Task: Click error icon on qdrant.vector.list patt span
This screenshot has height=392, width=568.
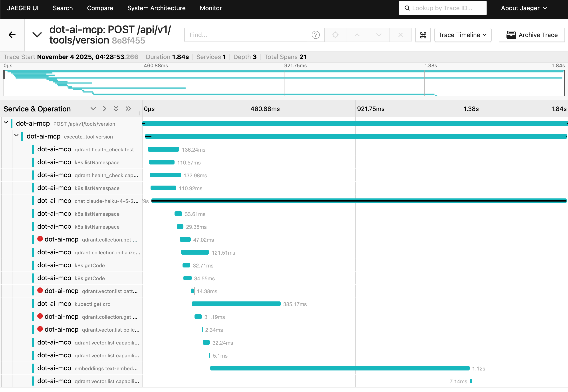Action: click(40, 291)
